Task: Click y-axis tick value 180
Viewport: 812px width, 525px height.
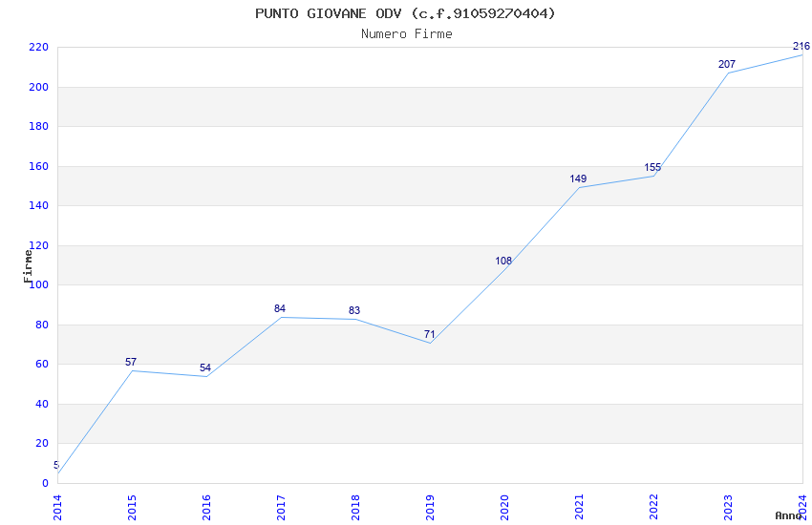Action: click(39, 126)
